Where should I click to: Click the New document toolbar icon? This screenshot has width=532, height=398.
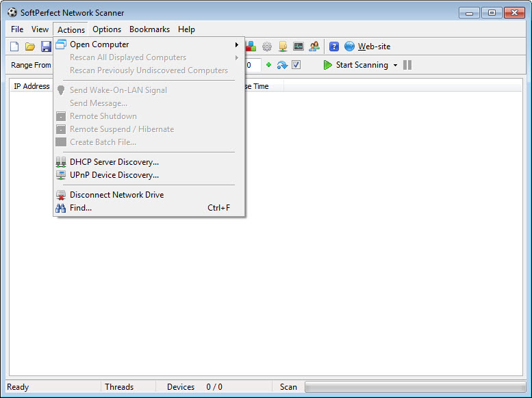coord(14,47)
